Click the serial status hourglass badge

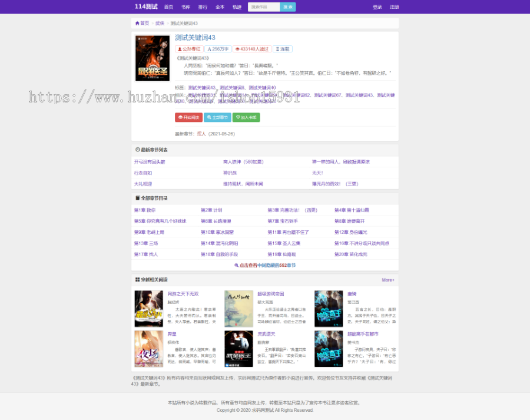pos(283,49)
